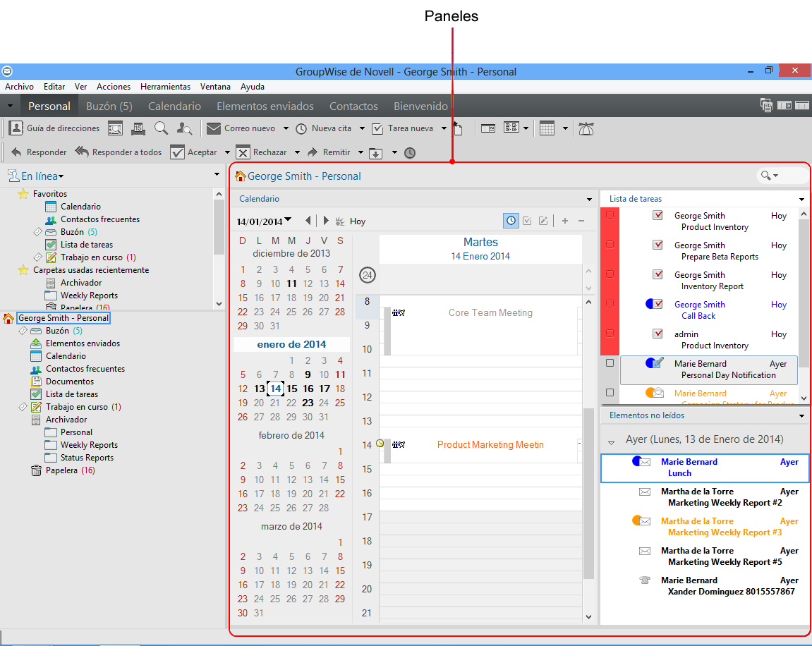Create a Tarea nueva task

pos(403,128)
